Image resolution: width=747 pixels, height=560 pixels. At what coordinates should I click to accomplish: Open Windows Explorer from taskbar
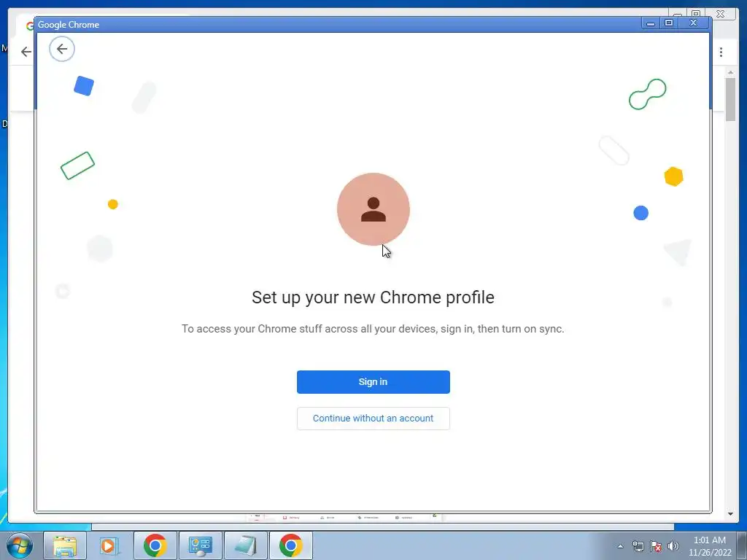click(x=65, y=545)
